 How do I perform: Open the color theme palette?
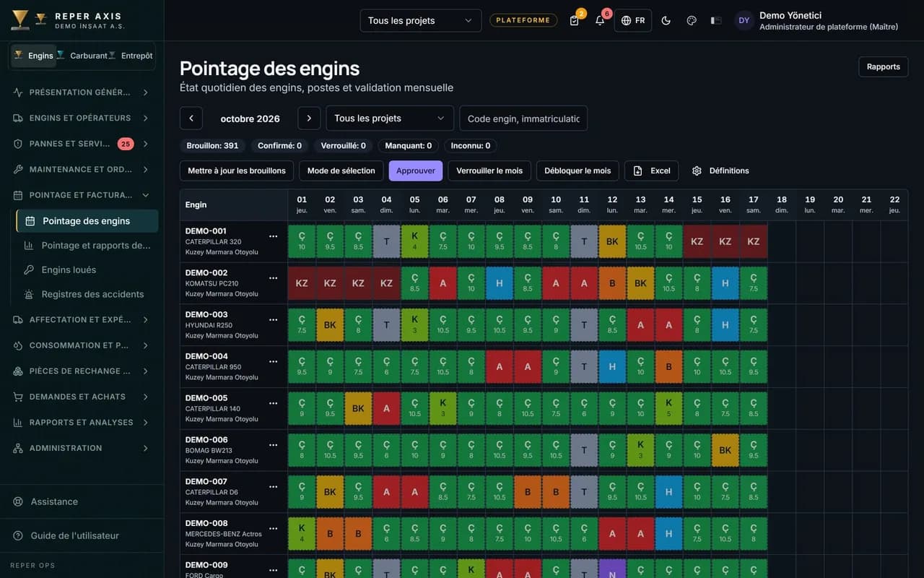click(x=692, y=20)
